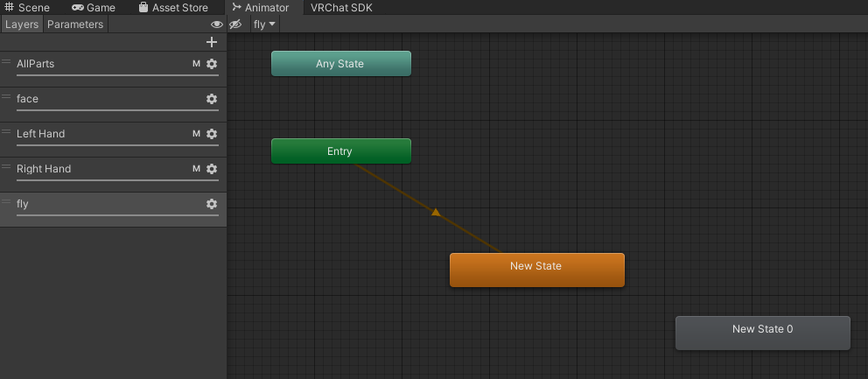Screen dimensions: 868x379
Task: Grab the Right Hand layer drag handle
Action: [x=6, y=167]
